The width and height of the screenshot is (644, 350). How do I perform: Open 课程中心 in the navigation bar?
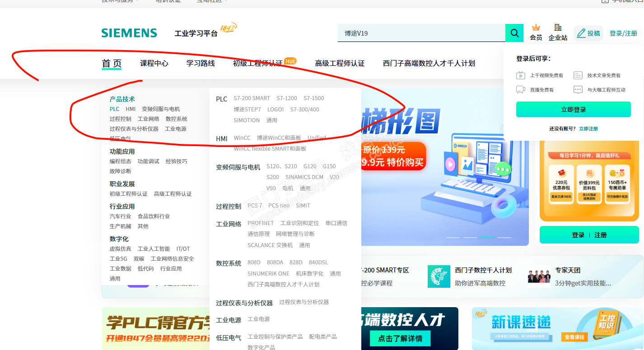point(154,64)
